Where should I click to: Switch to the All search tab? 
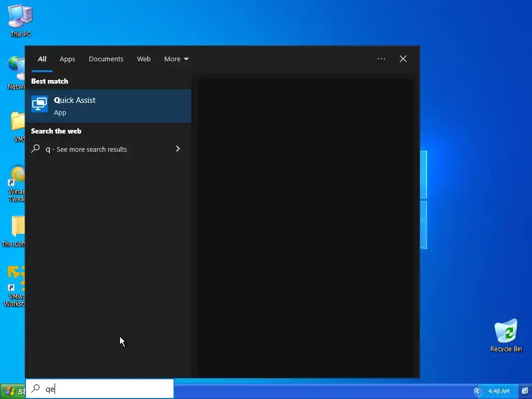tap(42, 59)
